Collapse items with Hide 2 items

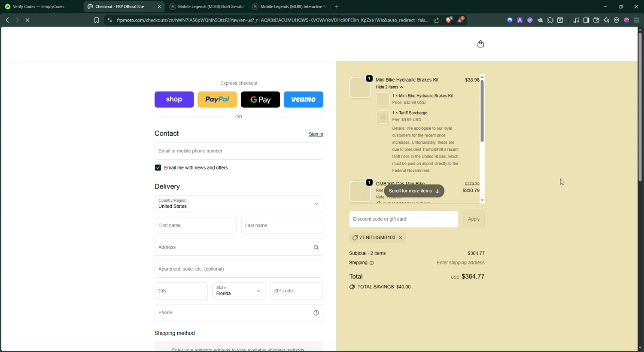click(389, 87)
